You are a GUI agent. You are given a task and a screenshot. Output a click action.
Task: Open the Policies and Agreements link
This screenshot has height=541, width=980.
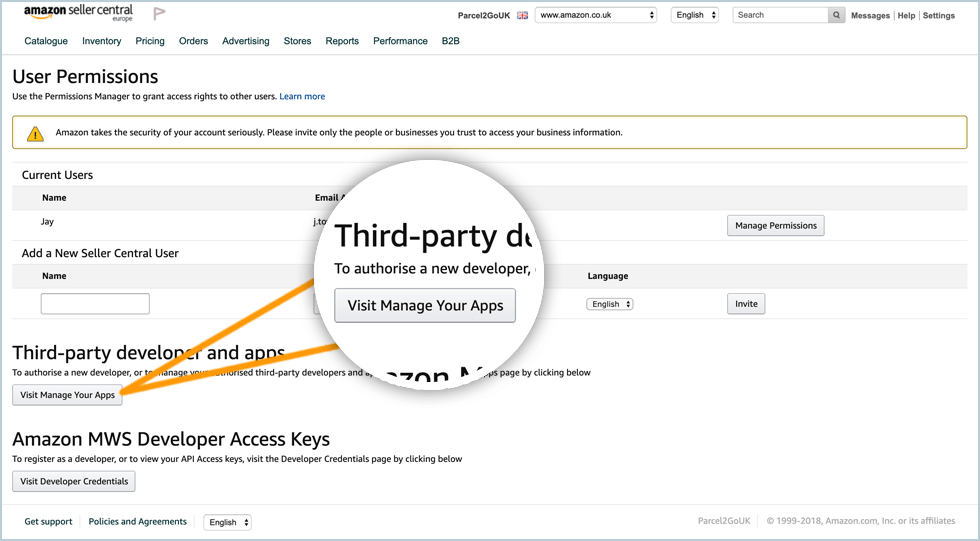point(138,522)
